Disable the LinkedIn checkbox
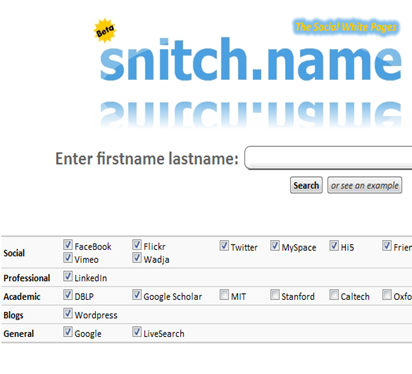The image size is (412, 374). click(x=68, y=276)
